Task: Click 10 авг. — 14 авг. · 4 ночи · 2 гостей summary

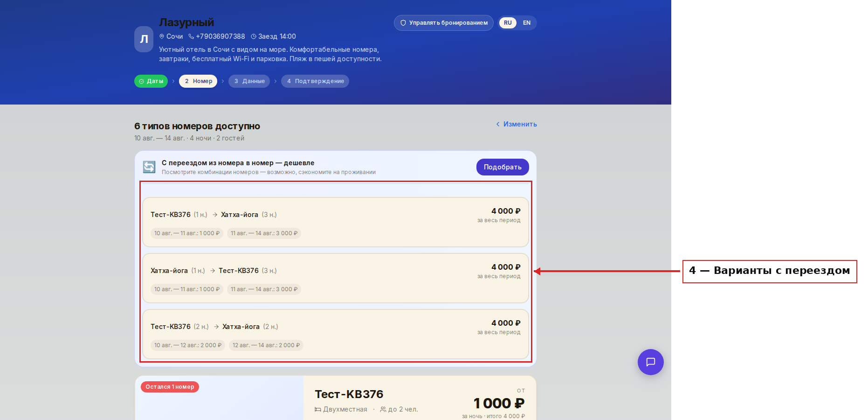Action: [189, 138]
